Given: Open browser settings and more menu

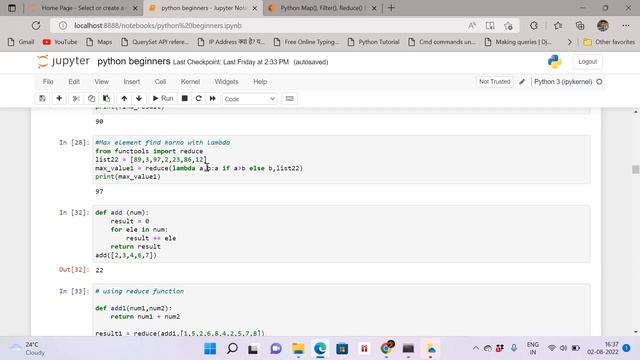Looking at the screenshot, I should click(x=626, y=25).
